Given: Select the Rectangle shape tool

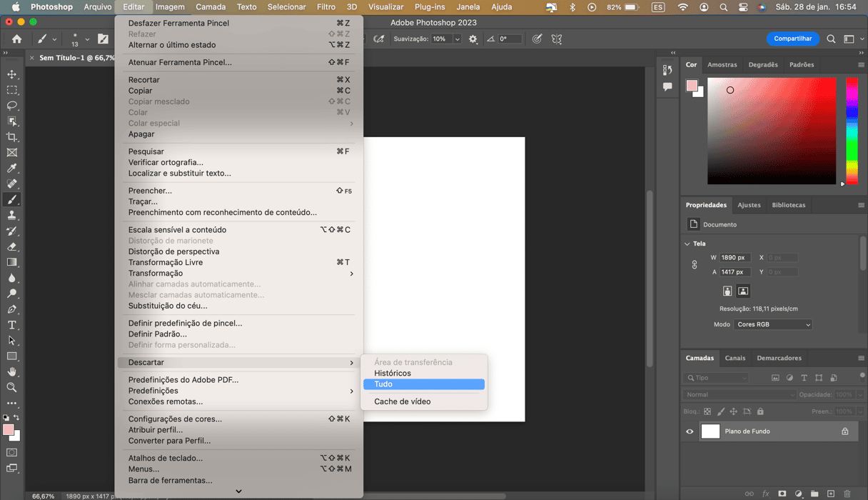Looking at the screenshot, I should [x=12, y=356].
